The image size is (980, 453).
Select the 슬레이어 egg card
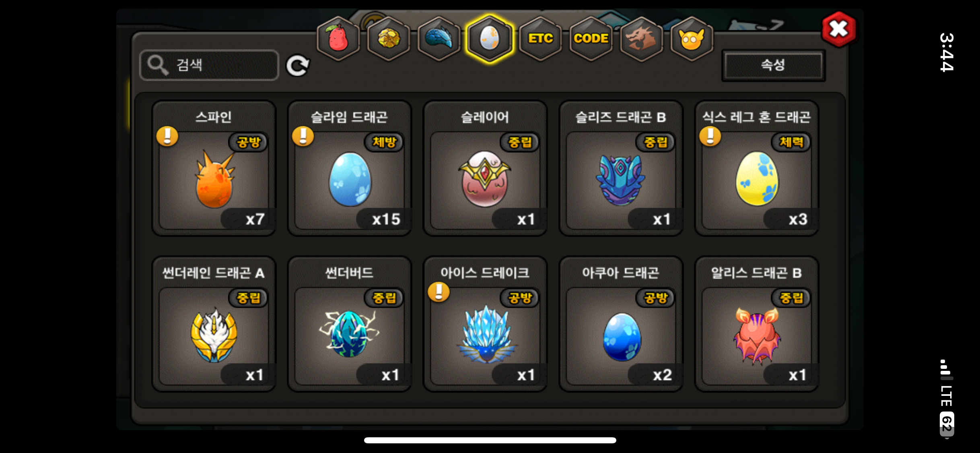485,168
